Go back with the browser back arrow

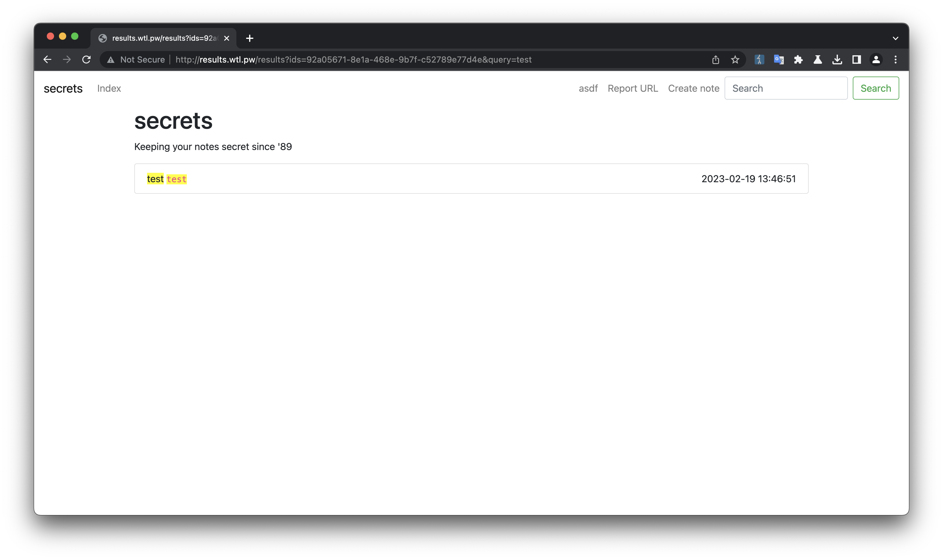click(47, 60)
